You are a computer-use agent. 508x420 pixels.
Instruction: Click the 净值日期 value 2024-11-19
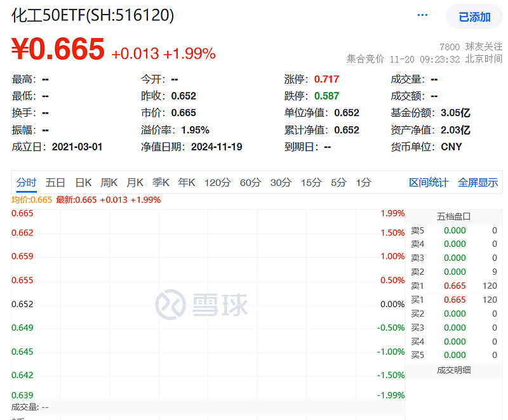pos(217,147)
